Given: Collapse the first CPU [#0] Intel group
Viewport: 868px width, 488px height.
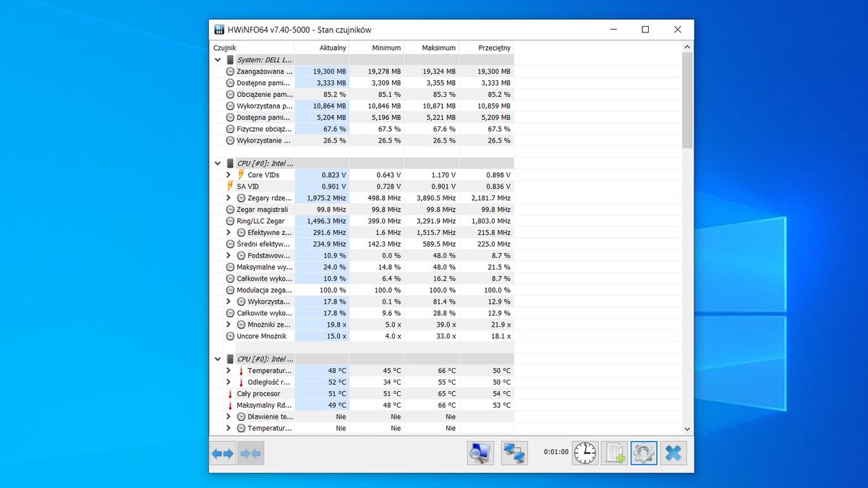Looking at the screenshot, I should [218, 164].
